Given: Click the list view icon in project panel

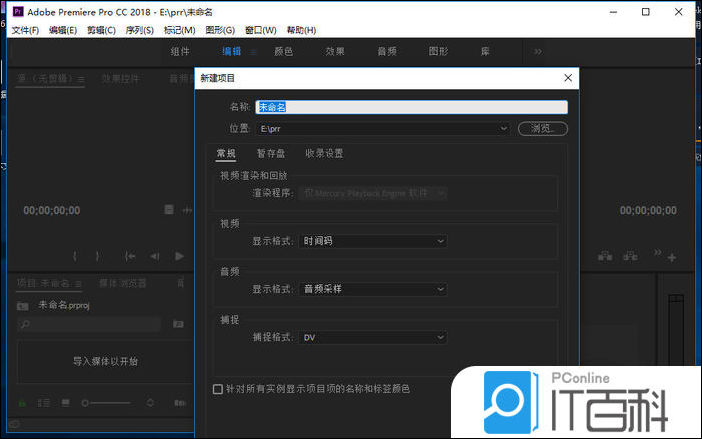Looking at the screenshot, I should [x=42, y=402].
